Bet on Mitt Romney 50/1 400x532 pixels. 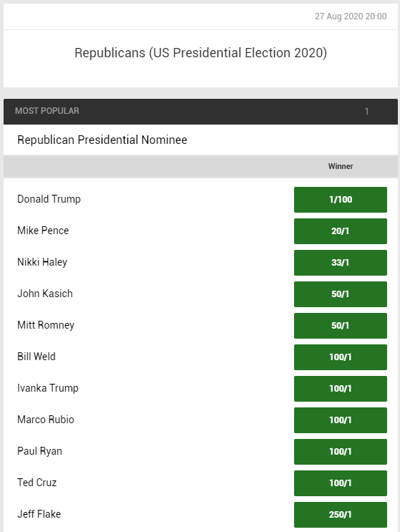(x=341, y=326)
